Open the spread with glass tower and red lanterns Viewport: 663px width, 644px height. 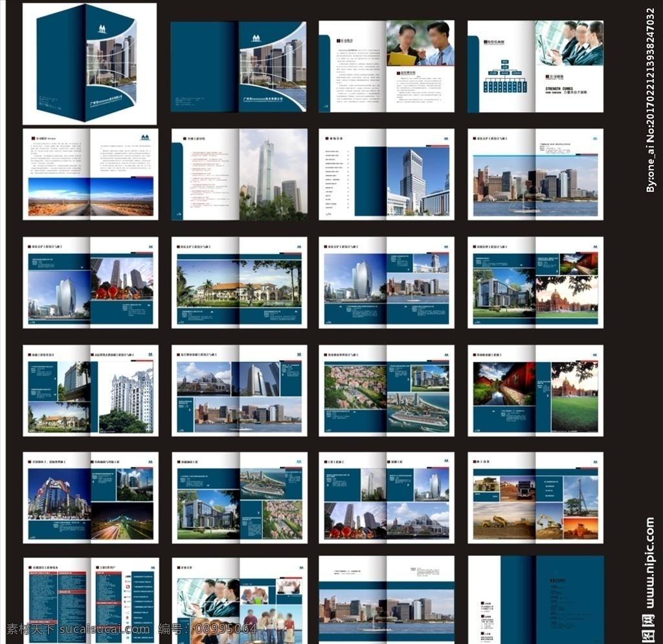(91, 282)
